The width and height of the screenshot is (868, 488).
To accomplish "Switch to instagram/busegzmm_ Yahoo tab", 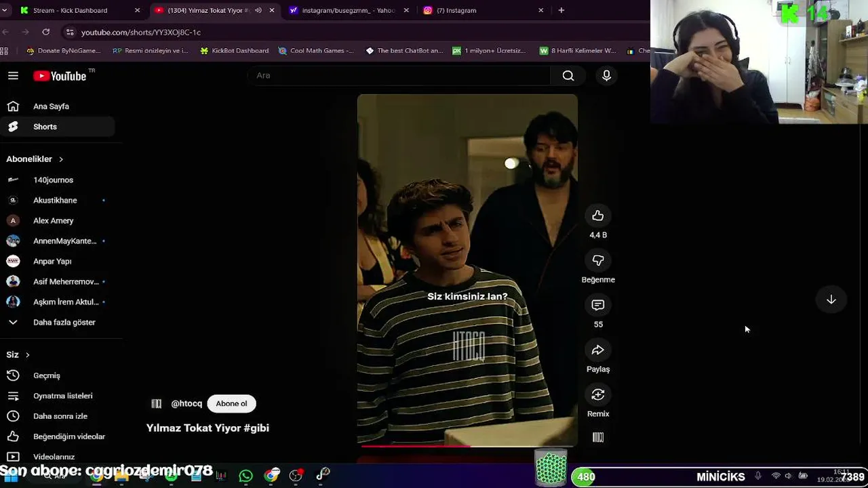I will coord(348,10).
